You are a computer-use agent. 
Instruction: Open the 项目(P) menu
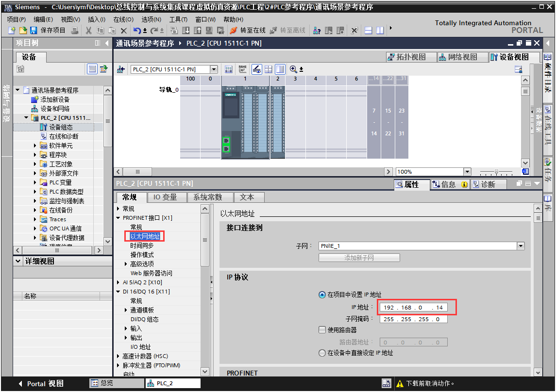[x=17, y=19]
